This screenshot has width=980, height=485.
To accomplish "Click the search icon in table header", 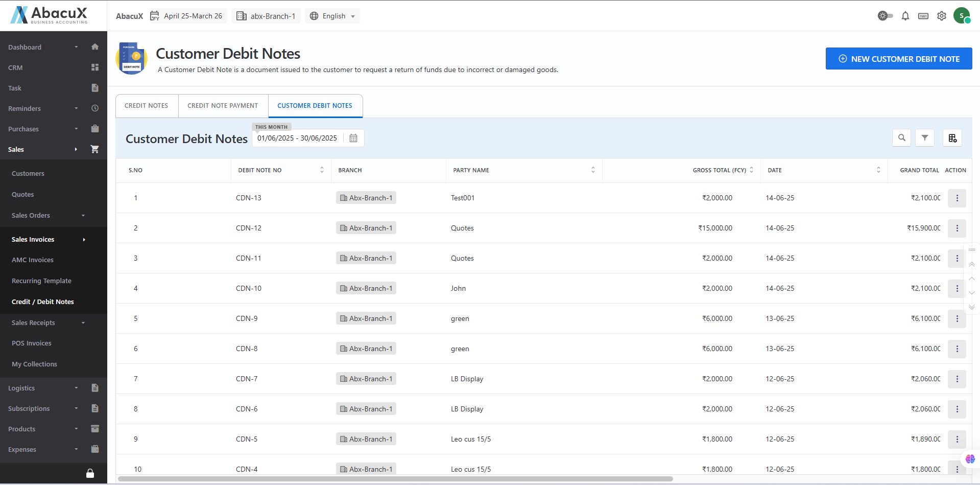I will (901, 138).
